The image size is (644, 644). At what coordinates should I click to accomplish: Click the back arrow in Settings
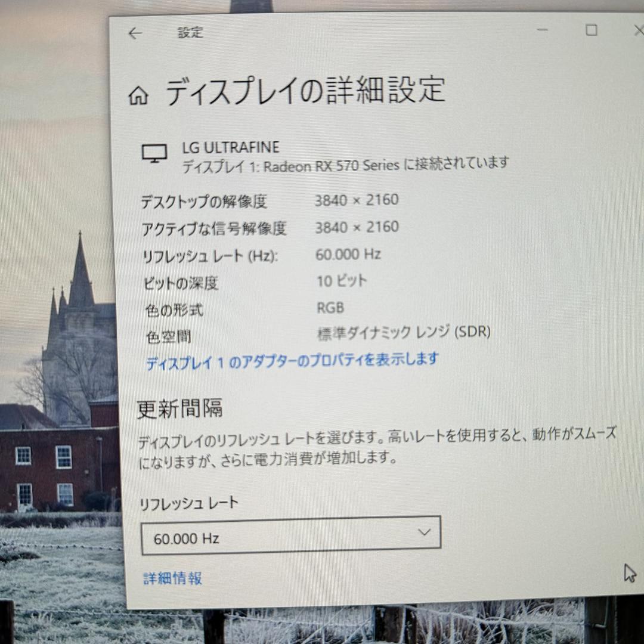[134, 33]
